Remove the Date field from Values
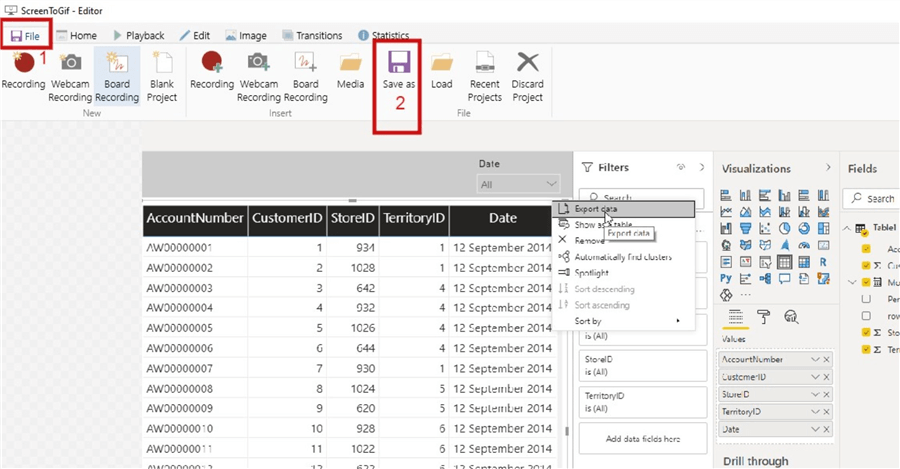The width and height of the screenshot is (900, 469). click(827, 428)
